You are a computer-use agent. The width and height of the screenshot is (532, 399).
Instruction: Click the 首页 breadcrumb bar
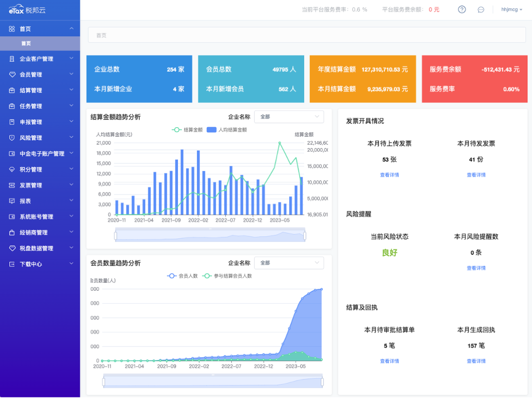(307, 35)
